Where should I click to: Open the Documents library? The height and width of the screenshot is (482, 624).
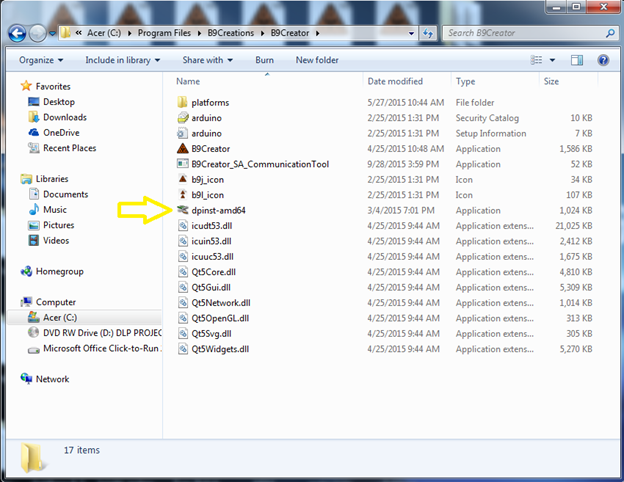[x=66, y=194]
